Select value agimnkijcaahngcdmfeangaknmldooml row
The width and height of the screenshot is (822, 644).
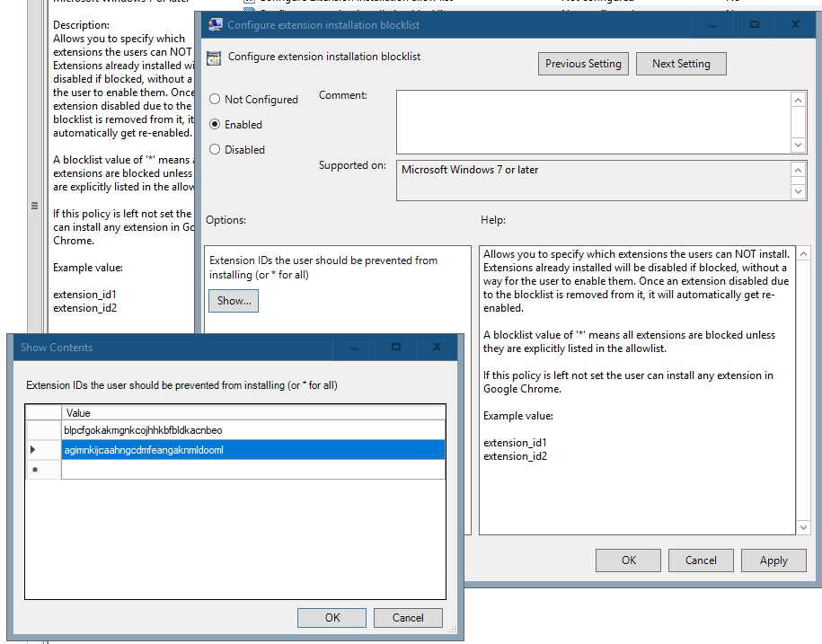click(253, 450)
